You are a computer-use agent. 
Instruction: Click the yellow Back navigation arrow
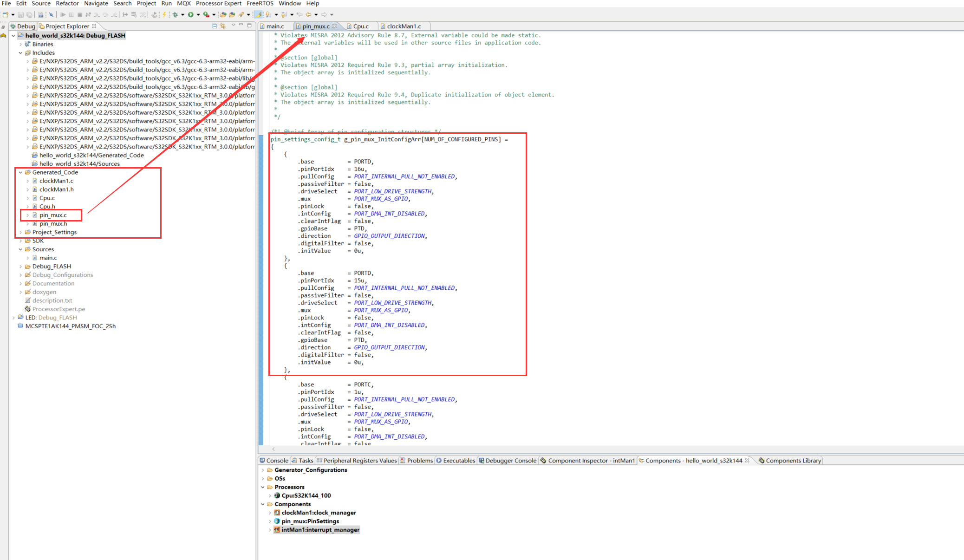click(x=308, y=15)
